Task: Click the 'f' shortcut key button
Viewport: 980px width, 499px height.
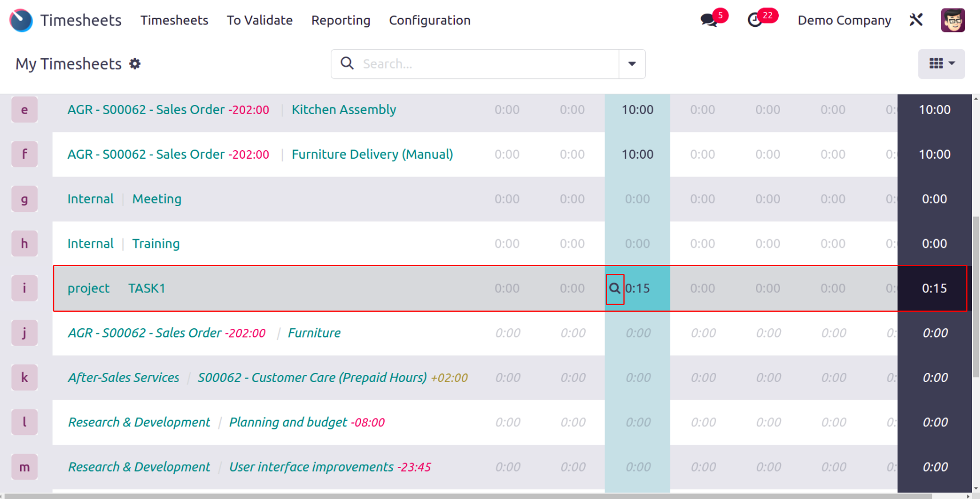Action: [x=25, y=154]
